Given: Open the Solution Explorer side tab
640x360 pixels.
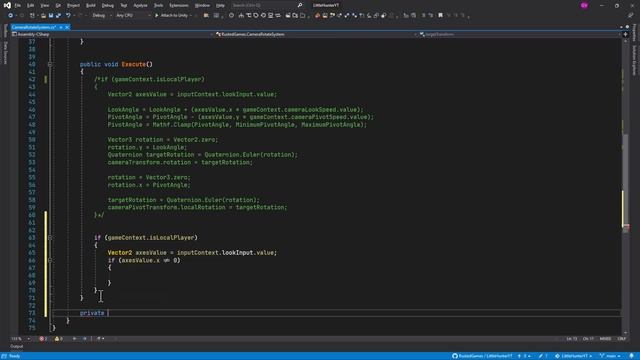Looking at the screenshot, I should tap(634, 60).
